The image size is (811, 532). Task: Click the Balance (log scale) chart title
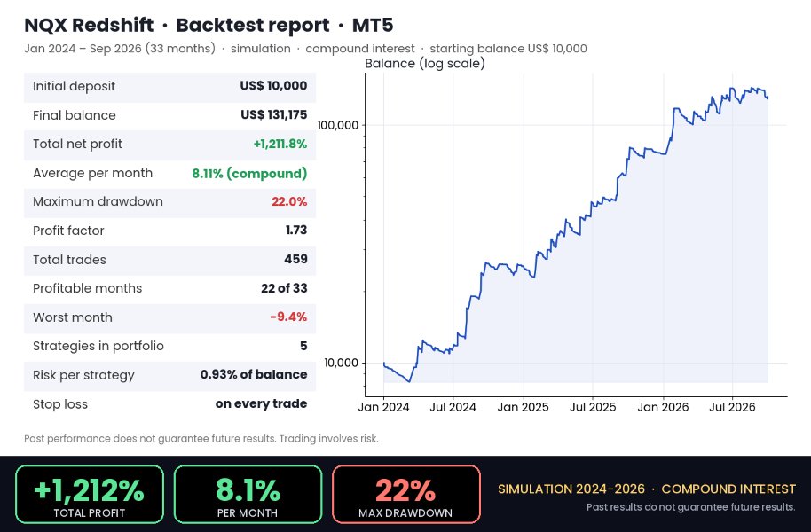point(425,64)
